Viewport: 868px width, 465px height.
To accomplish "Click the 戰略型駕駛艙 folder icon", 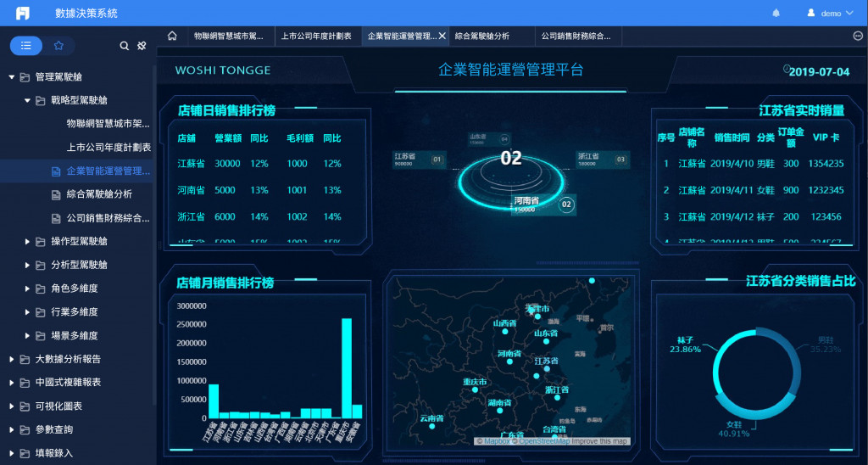I will [41, 100].
